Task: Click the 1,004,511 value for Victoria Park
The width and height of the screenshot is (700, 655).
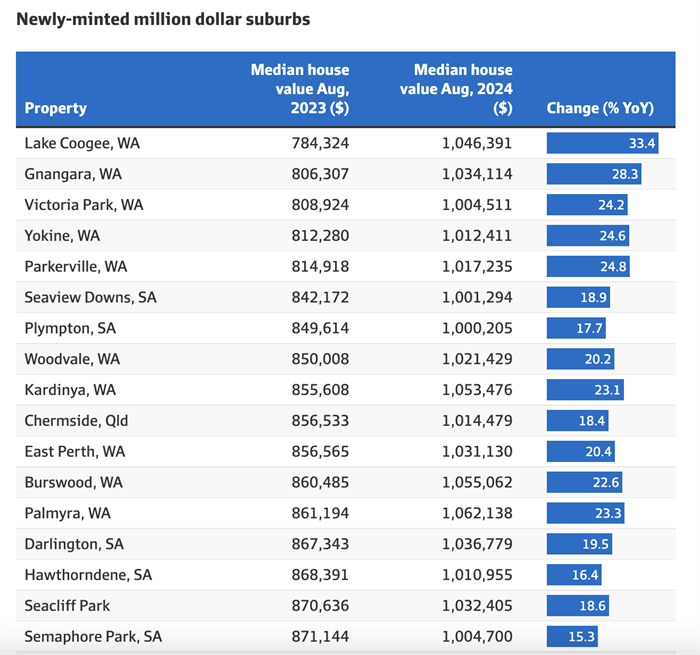Action: 477,205
